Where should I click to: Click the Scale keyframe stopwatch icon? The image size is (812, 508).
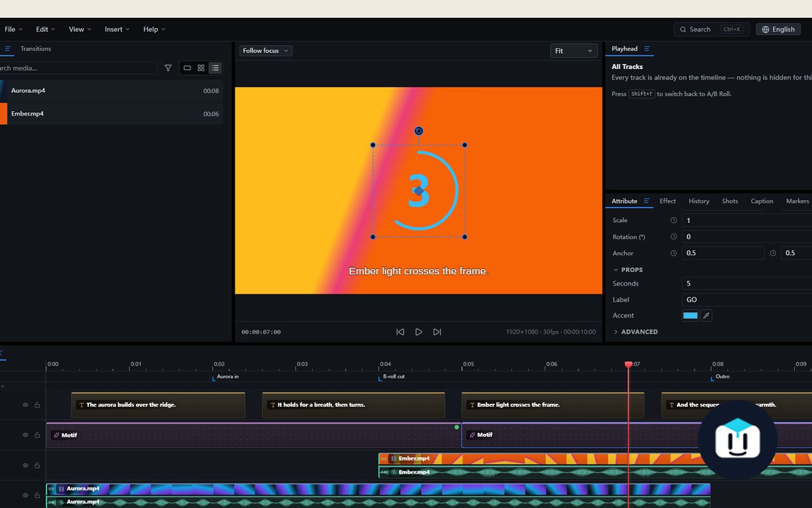674,220
